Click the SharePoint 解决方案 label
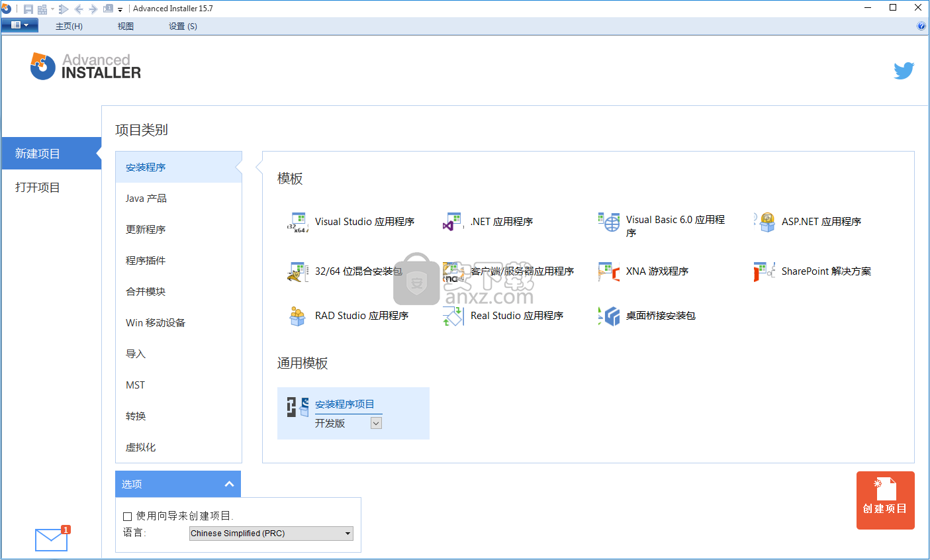 (826, 271)
